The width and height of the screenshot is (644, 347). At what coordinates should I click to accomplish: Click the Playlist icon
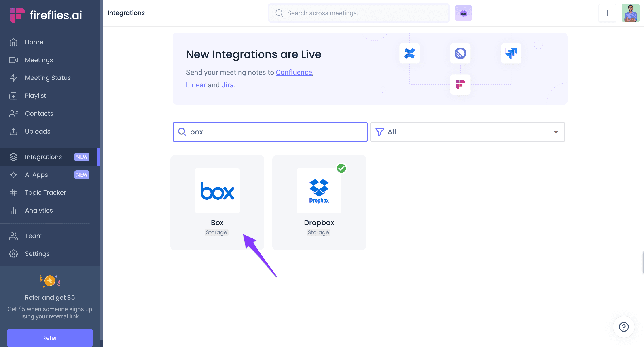tap(13, 96)
